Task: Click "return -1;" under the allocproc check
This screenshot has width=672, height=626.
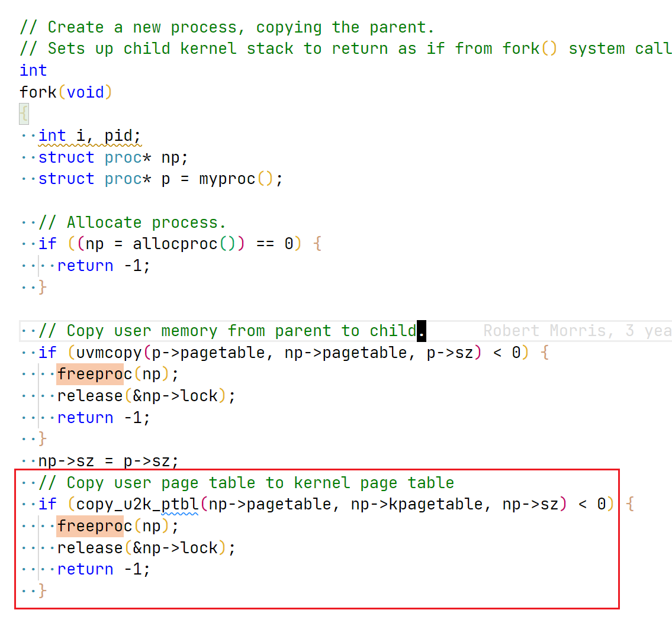Action: (x=104, y=266)
